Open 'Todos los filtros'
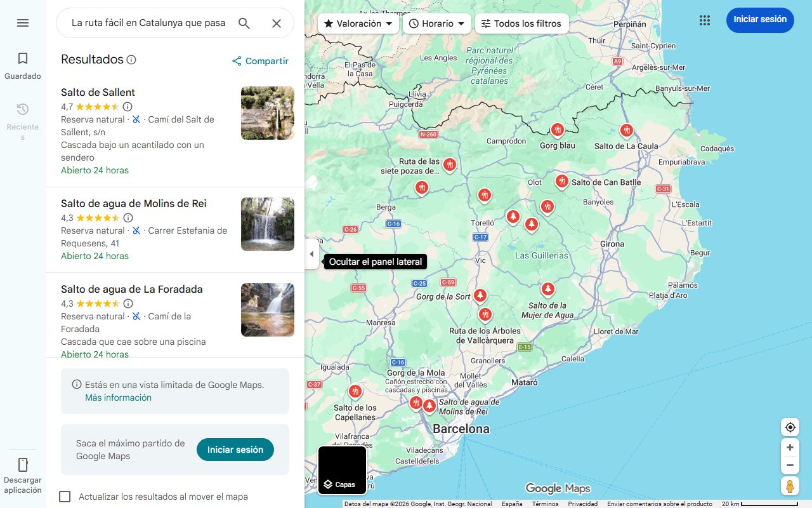 click(521, 23)
